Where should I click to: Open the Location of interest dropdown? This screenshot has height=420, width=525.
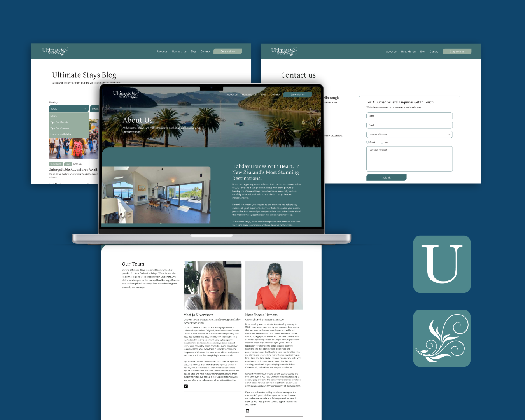[409, 135]
